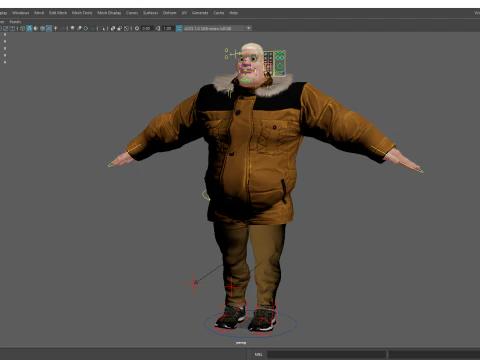The image size is (480, 360).
Task: Open the Windows menu
Action: (20, 13)
